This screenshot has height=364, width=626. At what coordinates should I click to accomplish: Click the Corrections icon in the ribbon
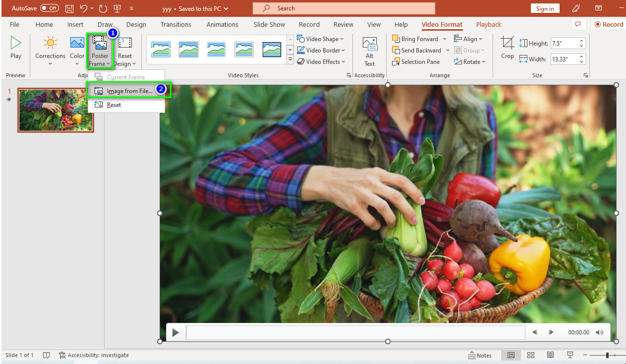tap(50, 44)
